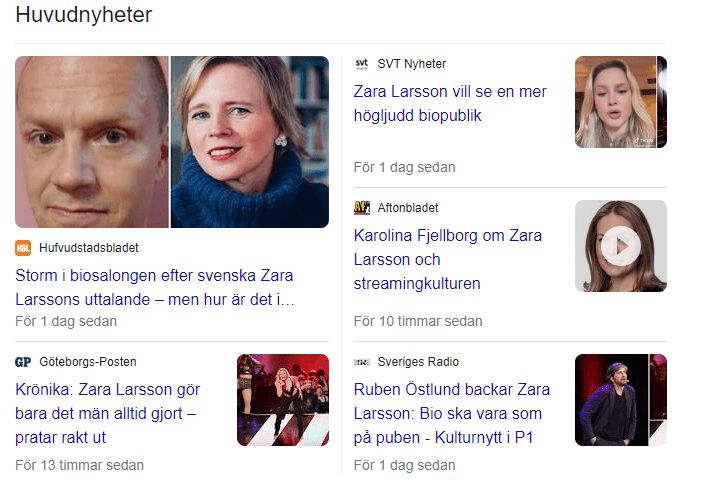Play the Aftonbladet video thumbnail
Screen dimensions: 702x483
pos(621,246)
